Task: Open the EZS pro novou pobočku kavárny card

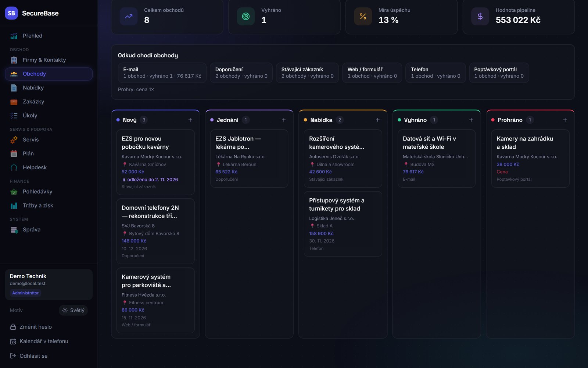Action: point(155,162)
